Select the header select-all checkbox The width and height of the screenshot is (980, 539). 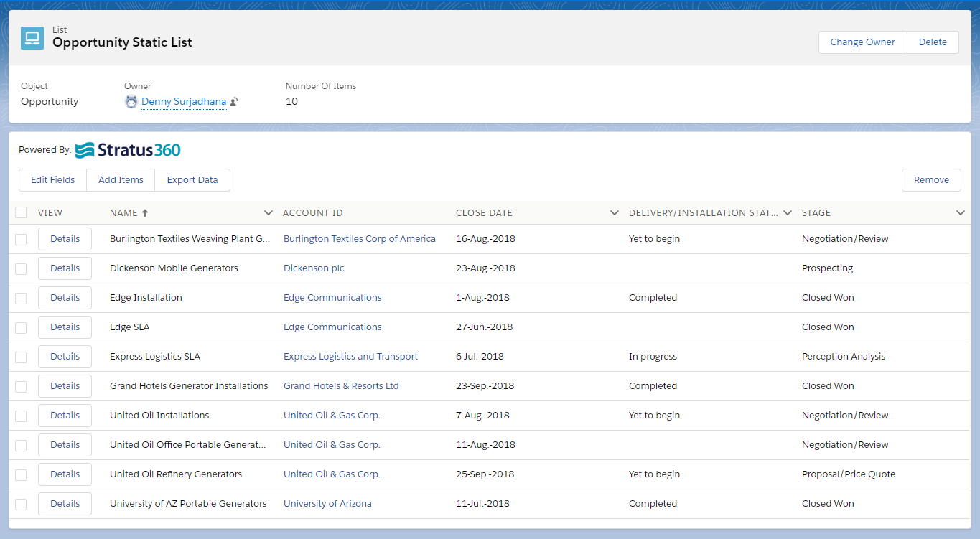[x=20, y=212]
